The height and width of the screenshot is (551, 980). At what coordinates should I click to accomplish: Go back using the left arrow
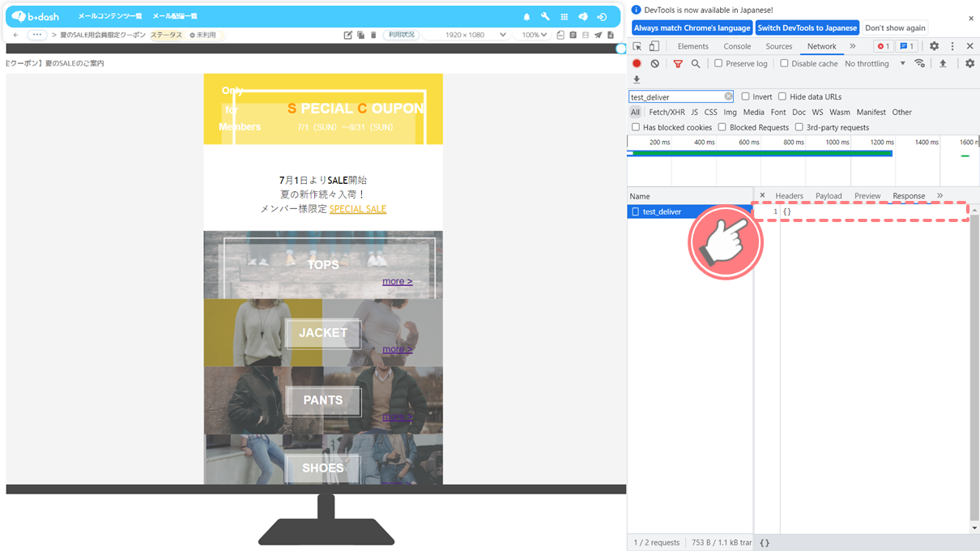point(16,35)
